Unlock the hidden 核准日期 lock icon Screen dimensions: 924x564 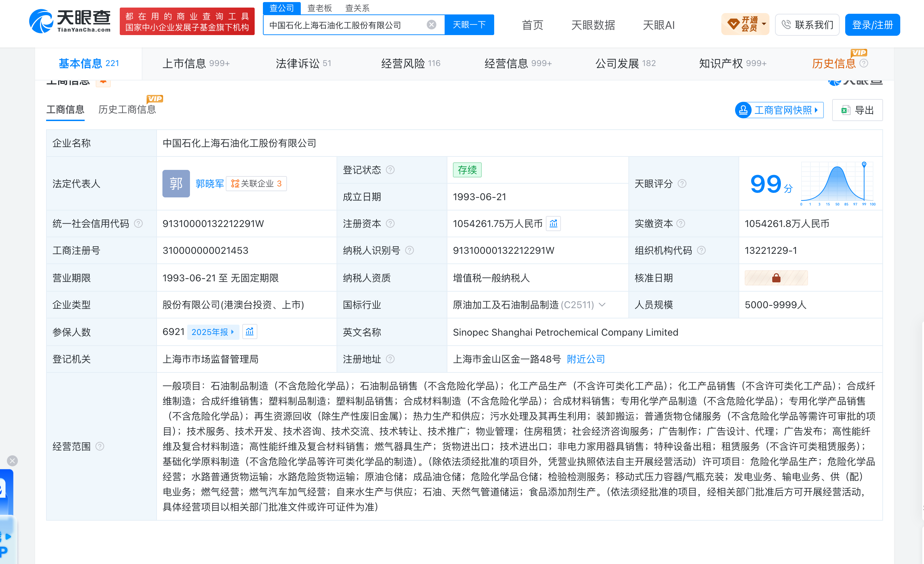pyautogui.click(x=776, y=278)
